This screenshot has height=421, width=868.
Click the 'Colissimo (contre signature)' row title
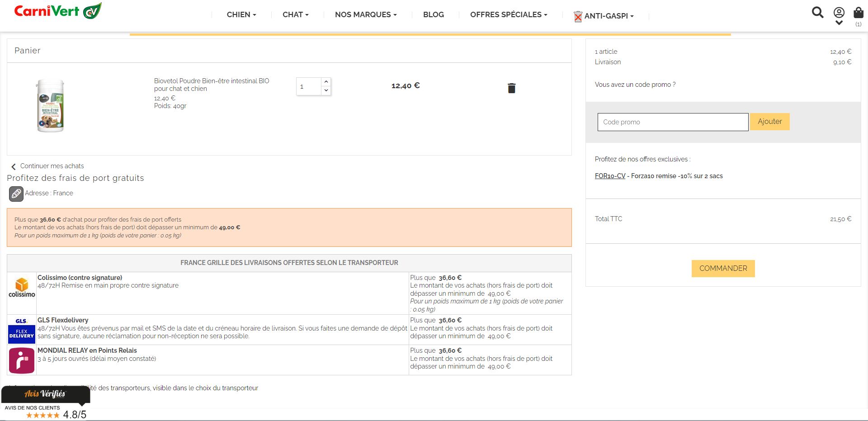(80, 278)
